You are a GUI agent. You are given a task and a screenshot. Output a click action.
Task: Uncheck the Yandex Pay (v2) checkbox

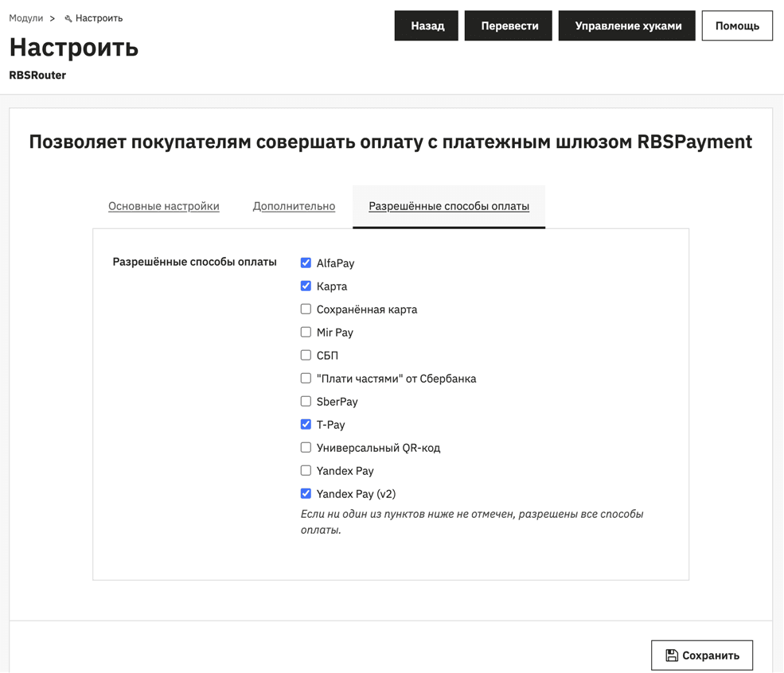coord(306,494)
